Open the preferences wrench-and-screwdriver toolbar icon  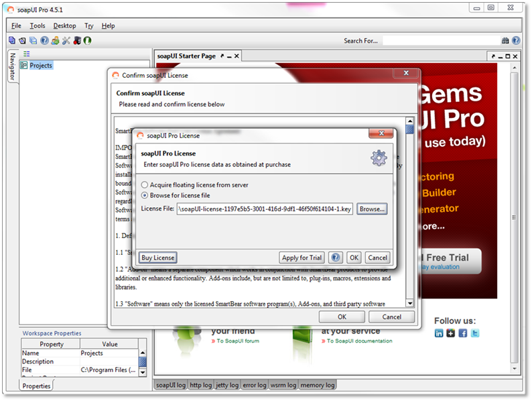point(66,40)
